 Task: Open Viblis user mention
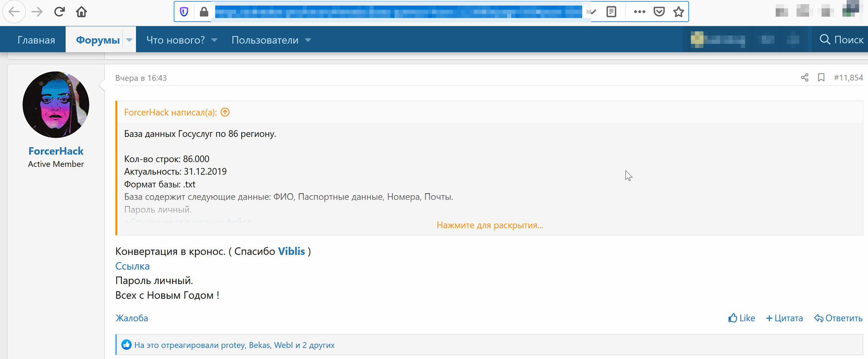292,251
